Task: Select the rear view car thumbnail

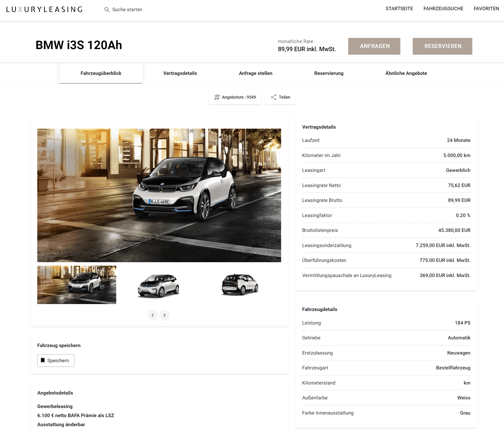Action: pos(240,284)
